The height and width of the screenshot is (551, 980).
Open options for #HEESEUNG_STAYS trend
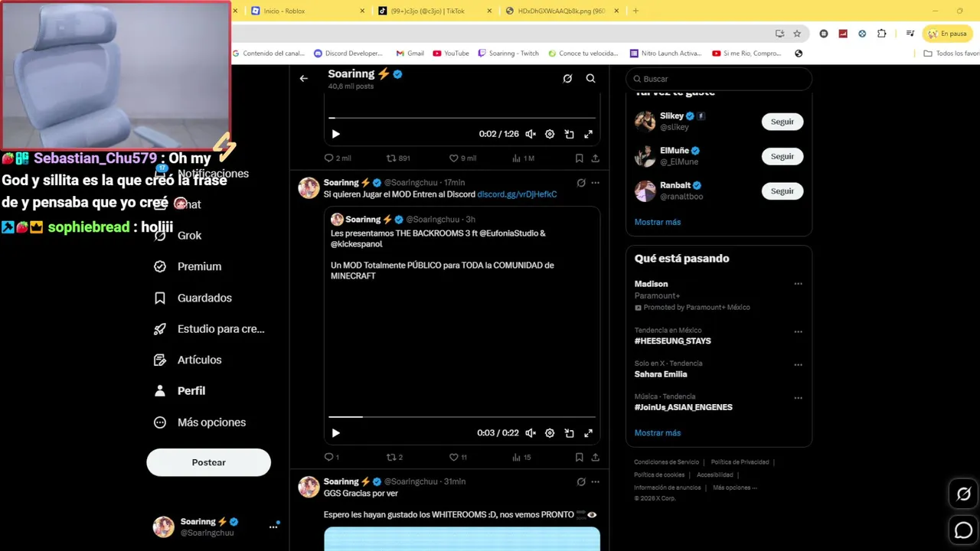[x=798, y=332]
